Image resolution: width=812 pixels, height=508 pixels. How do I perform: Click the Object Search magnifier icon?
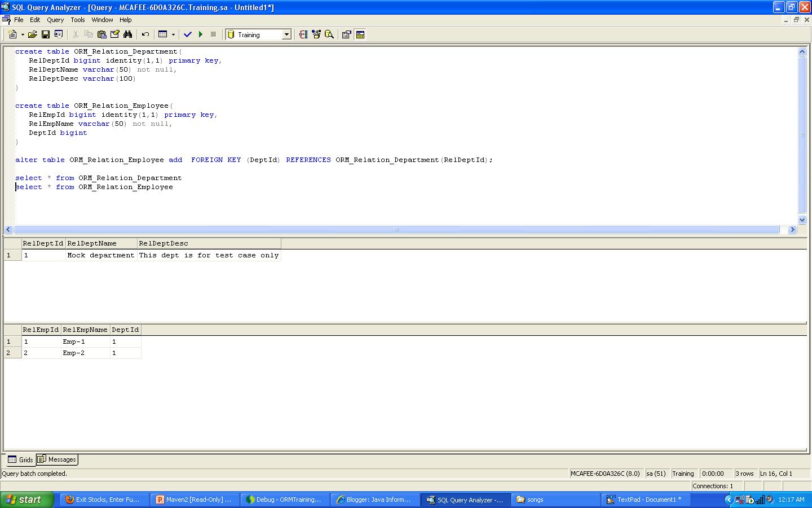point(329,34)
